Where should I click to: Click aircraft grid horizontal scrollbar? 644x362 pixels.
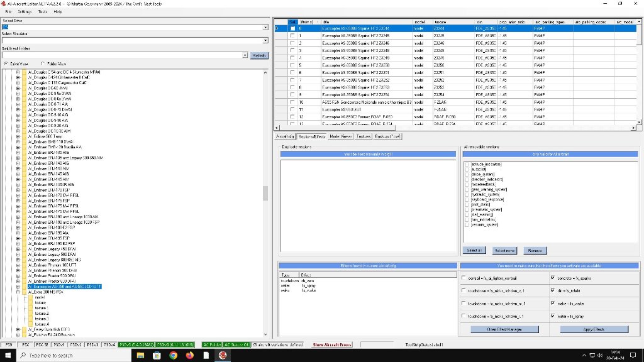(338, 128)
